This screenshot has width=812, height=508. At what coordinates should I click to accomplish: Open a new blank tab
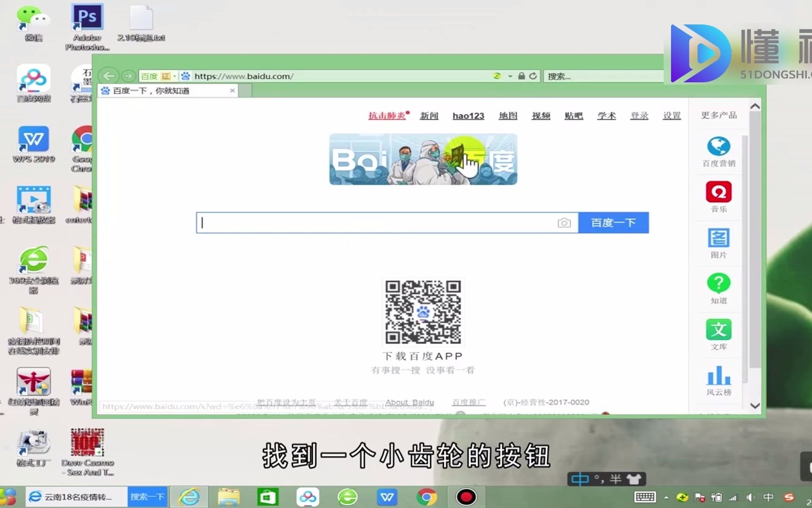coord(245,91)
